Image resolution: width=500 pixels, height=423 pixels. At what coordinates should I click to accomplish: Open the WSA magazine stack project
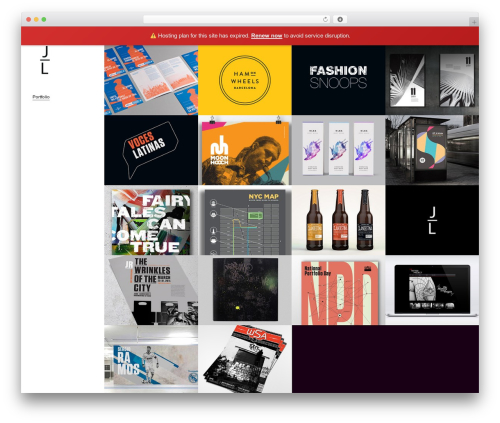click(245, 359)
